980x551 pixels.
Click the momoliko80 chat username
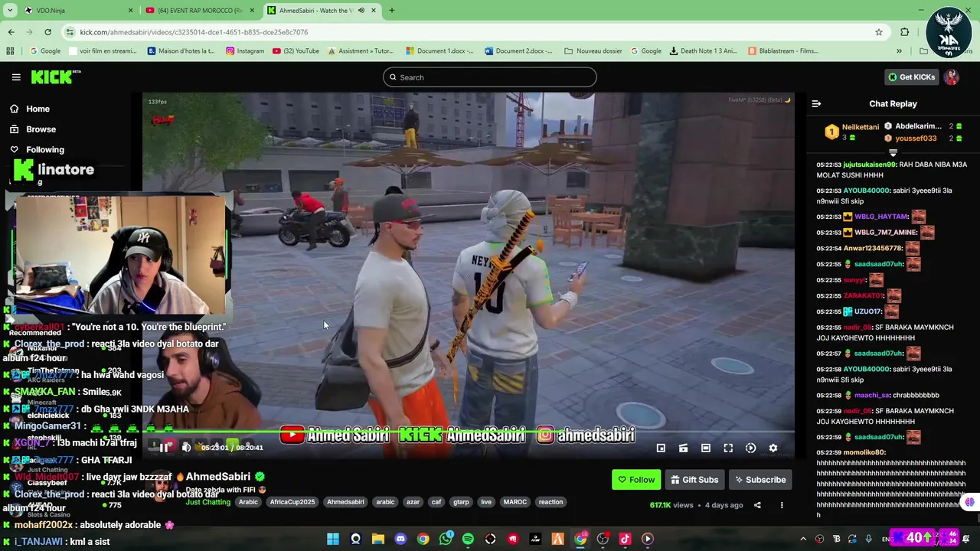863,452
